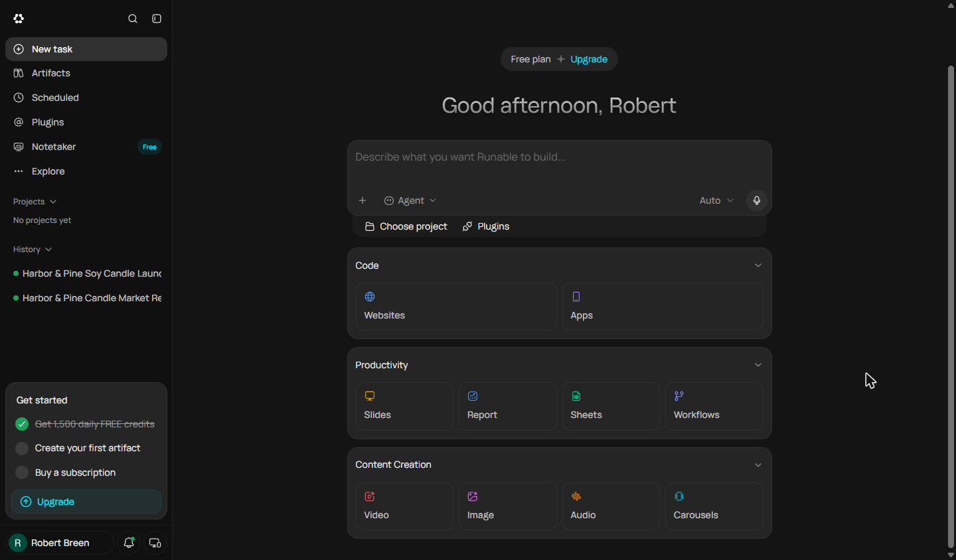The width and height of the screenshot is (956, 560).
Task: Collapse the Projects section
Action: click(x=35, y=202)
